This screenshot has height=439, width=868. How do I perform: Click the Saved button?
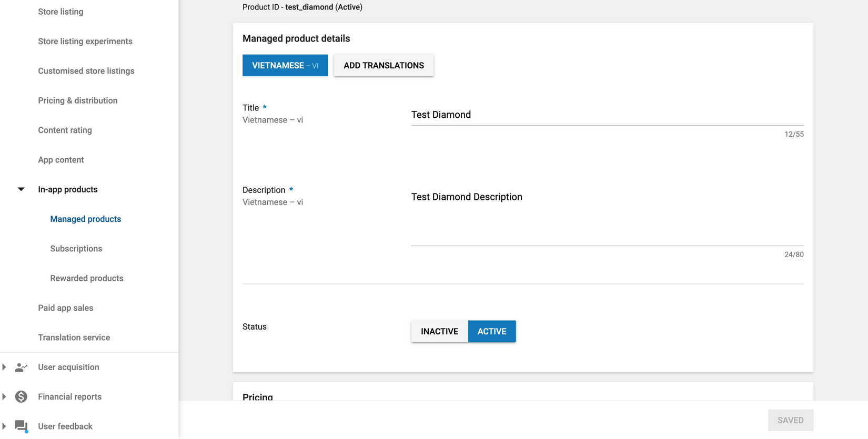[790, 421]
